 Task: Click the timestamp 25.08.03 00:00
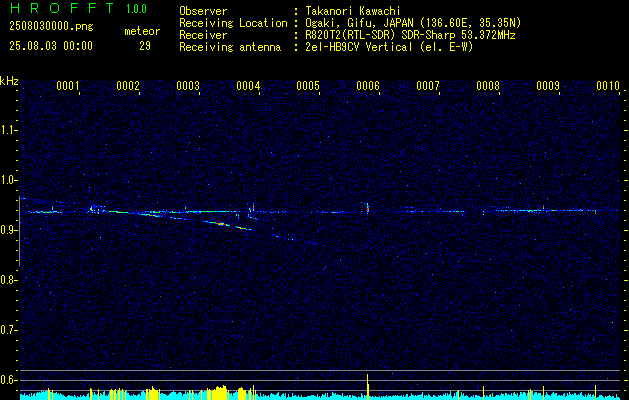[x=51, y=46]
